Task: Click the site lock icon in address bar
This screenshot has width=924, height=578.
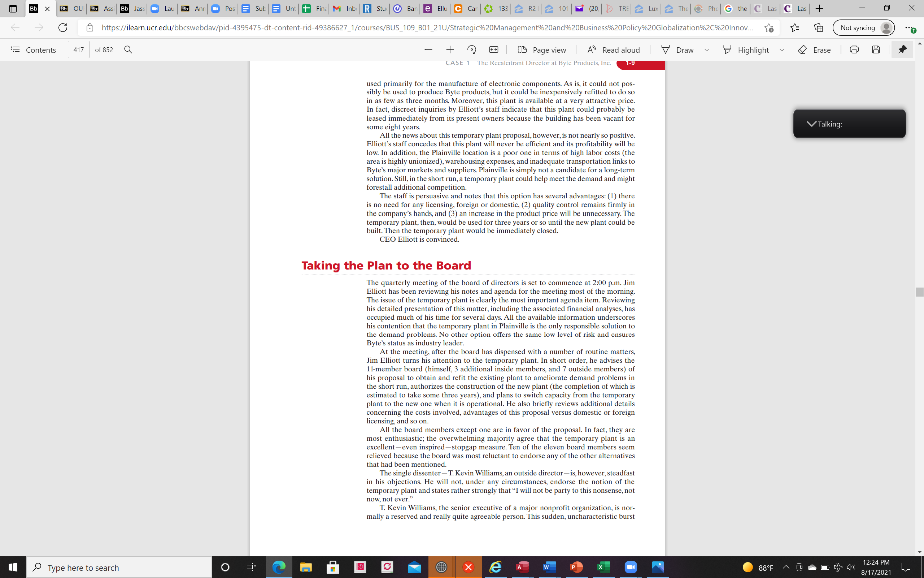Action: click(x=90, y=27)
